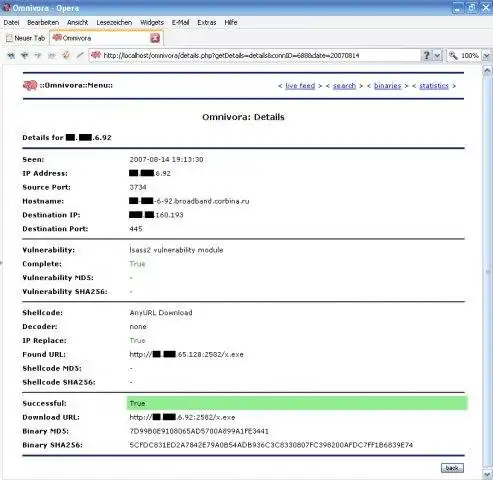Click the scrollbar up arrow

point(487,71)
